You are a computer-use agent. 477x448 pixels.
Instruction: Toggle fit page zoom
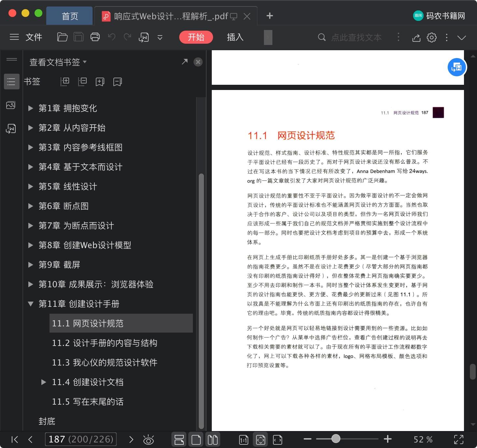261,440
